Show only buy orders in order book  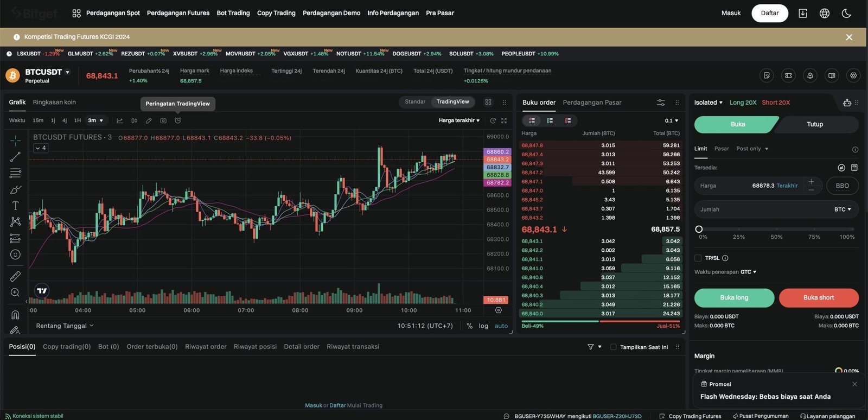pyautogui.click(x=550, y=120)
